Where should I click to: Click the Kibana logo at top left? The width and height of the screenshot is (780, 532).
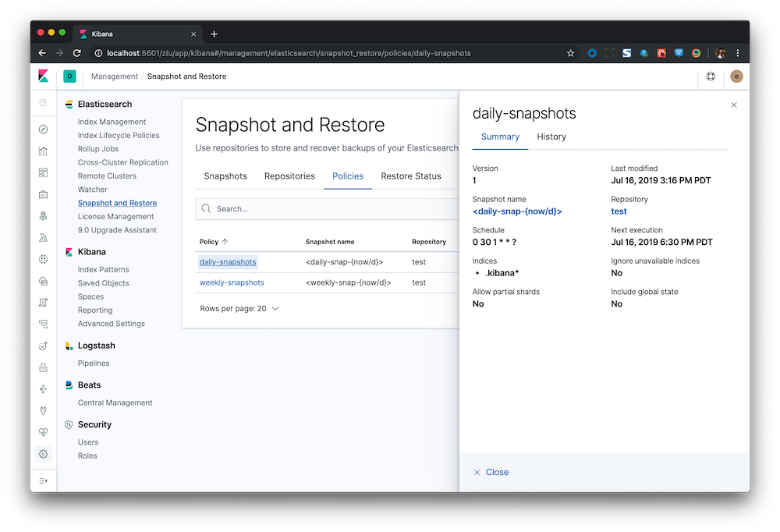(43, 76)
